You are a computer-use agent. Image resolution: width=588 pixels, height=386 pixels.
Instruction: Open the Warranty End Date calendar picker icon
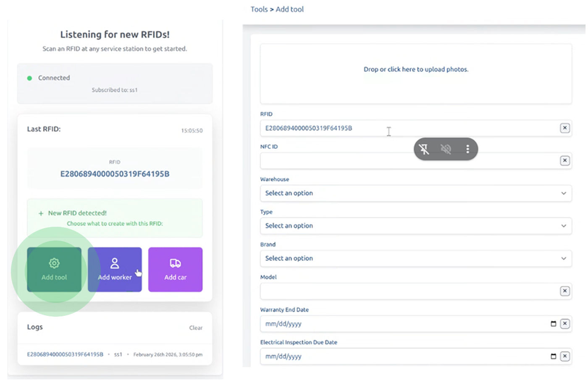pyautogui.click(x=553, y=324)
